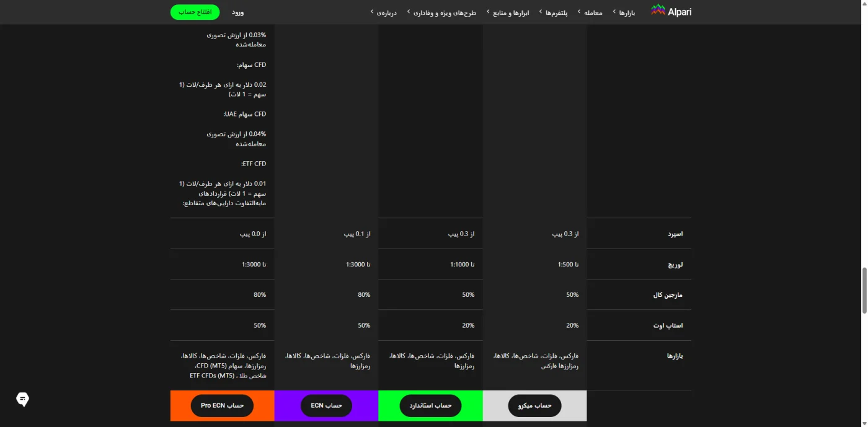868x427 pixels.
Task: Click markets text ending رمزارزها فارکس
Action: (536, 361)
